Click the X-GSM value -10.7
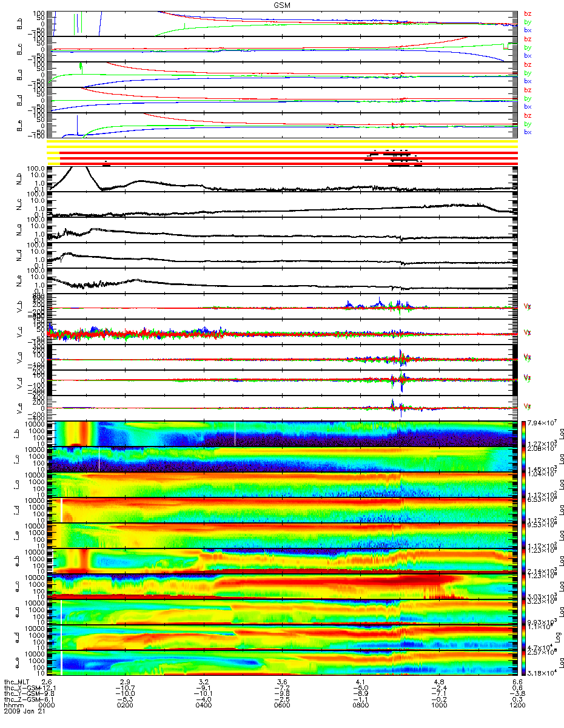This screenshot has height=728, width=564. coord(124,689)
